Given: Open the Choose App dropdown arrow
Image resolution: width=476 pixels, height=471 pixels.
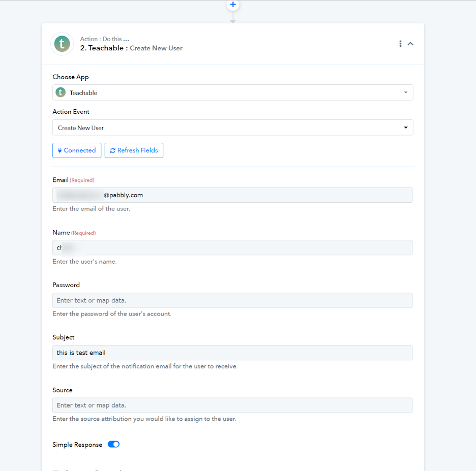Looking at the screenshot, I should [405, 92].
